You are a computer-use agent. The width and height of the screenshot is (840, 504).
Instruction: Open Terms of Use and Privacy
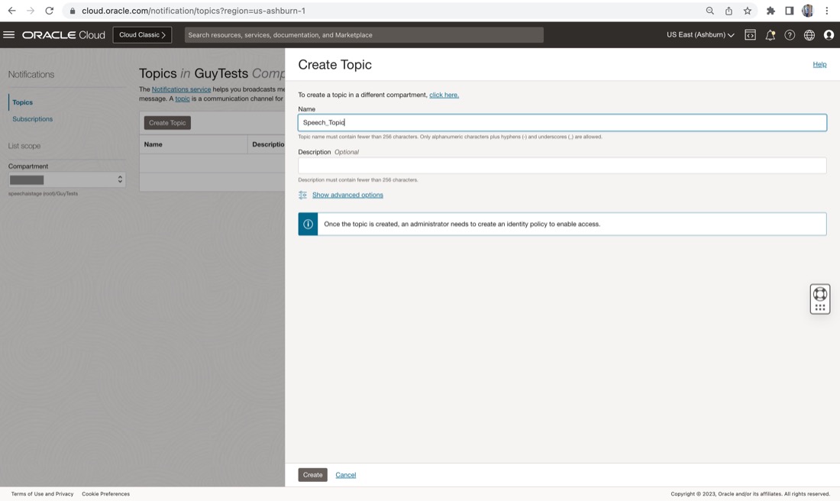(x=42, y=494)
